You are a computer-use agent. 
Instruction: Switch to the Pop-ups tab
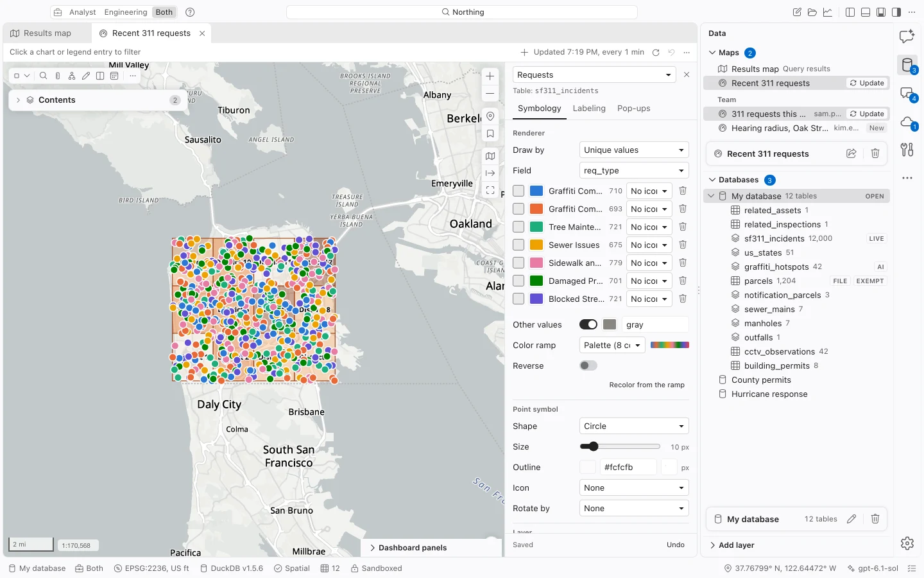[634, 109]
